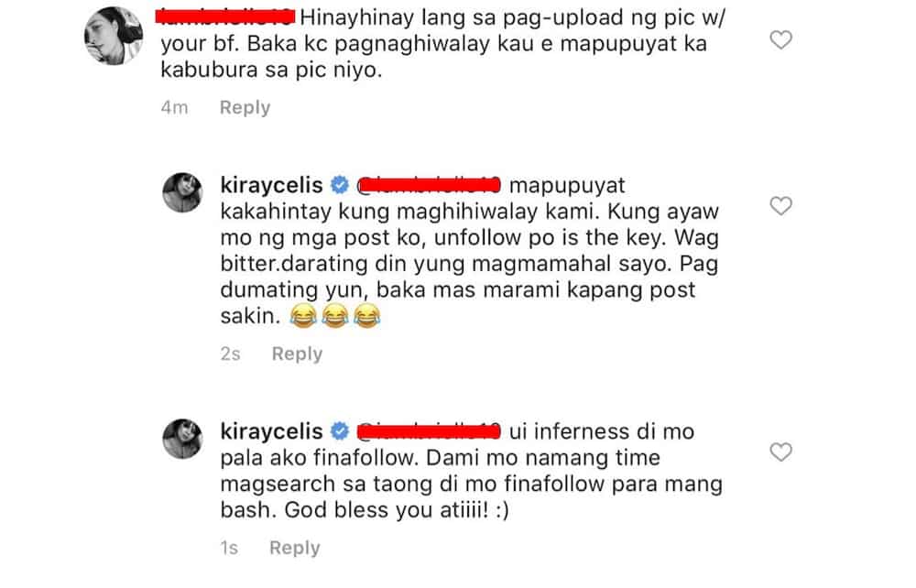The image size is (916, 588).
Task: Click the laughing emojis in first reply
Action: (334, 317)
